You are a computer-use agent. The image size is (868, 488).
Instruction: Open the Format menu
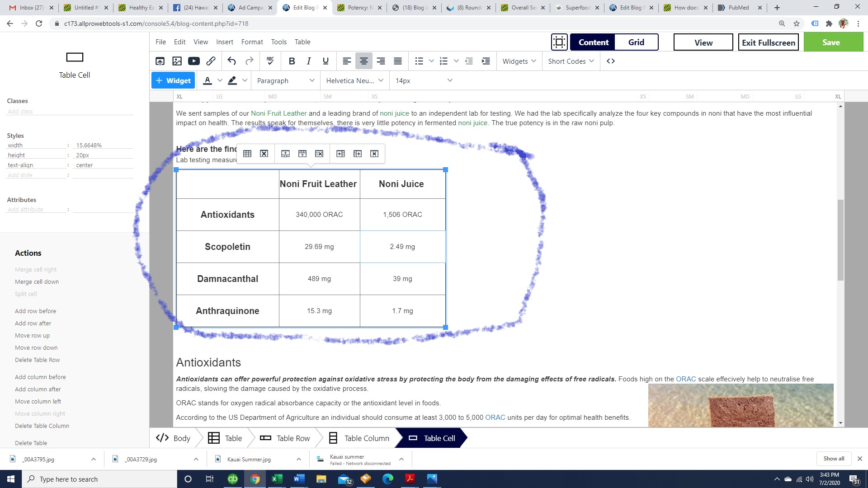point(252,42)
